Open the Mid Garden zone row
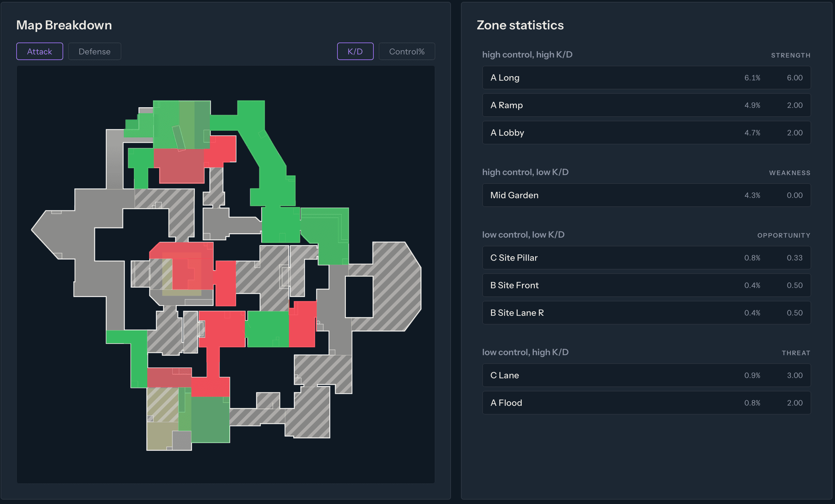This screenshot has width=835, height=504. 646,195
